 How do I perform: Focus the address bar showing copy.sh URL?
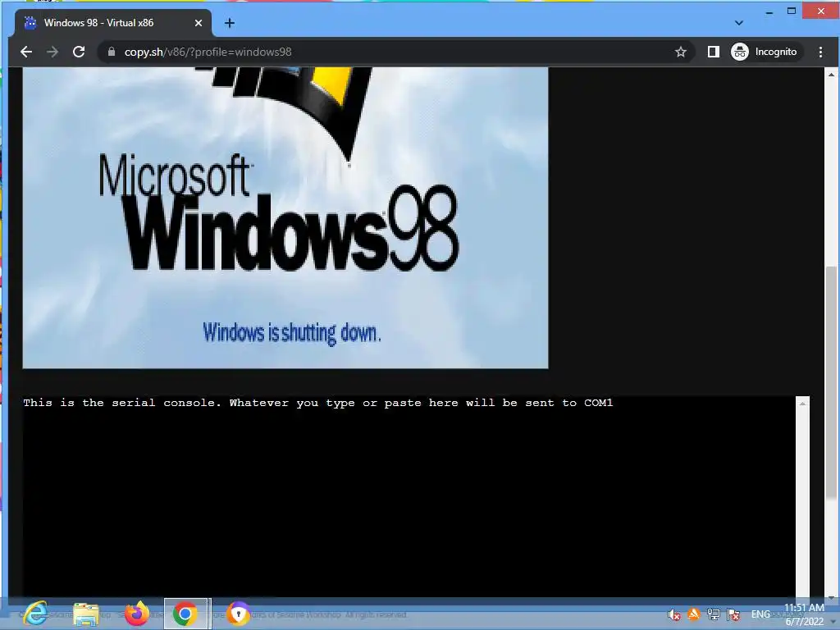[396, 52]
